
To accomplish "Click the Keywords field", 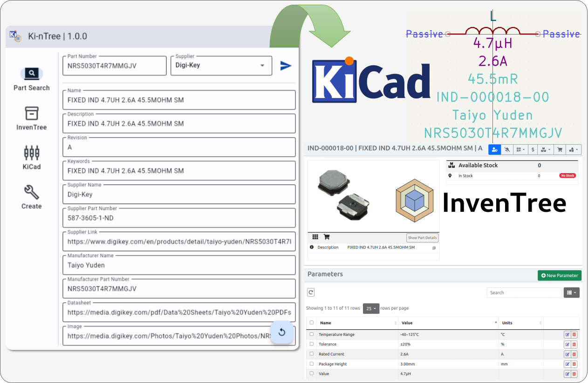I will (x=179, y=171).
